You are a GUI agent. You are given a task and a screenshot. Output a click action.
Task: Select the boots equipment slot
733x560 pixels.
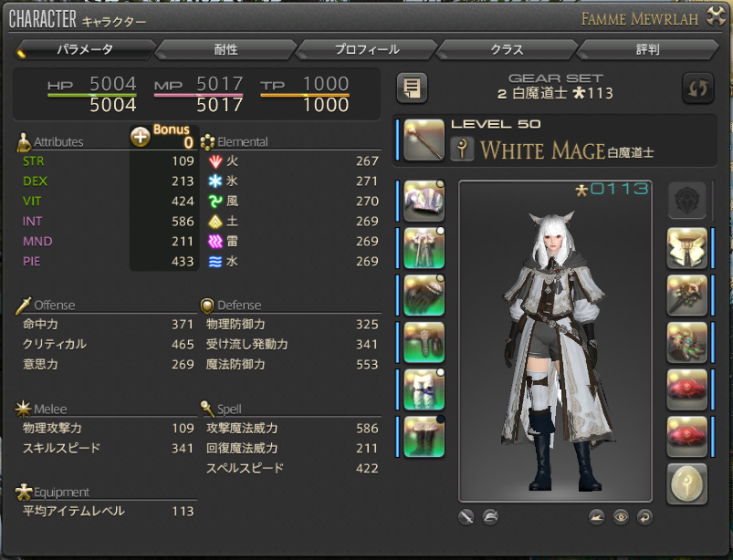[x=424, y=436]
